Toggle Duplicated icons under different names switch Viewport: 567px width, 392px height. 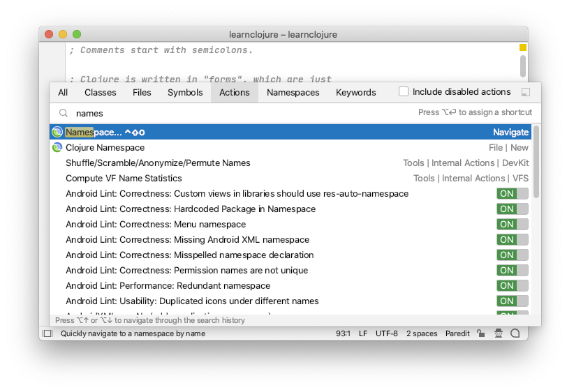[x=513, y=301]
